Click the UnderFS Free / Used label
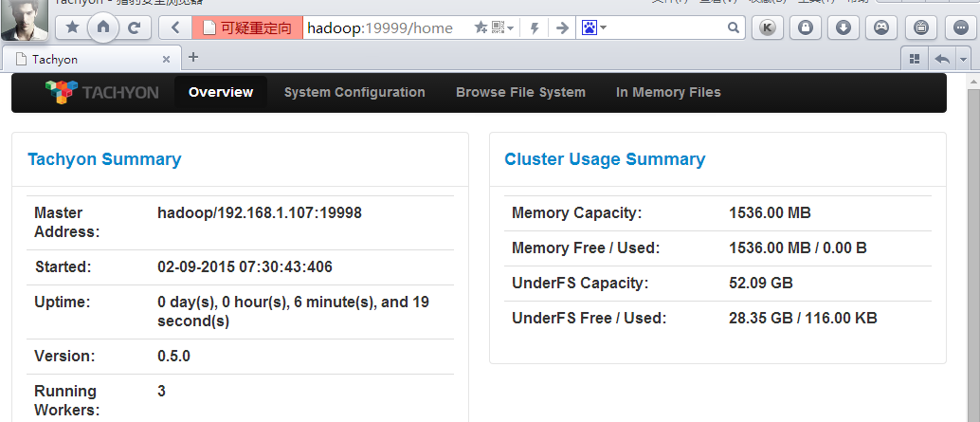Image resolution: width=980 pixels, height=422 pixels. 590,319
